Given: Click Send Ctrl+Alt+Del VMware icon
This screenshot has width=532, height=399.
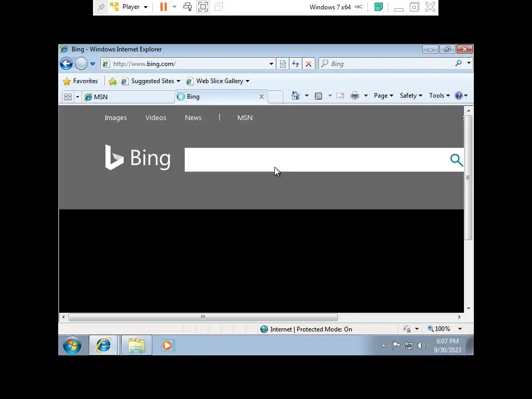Looking at the screenshot, I should [187, 7].
